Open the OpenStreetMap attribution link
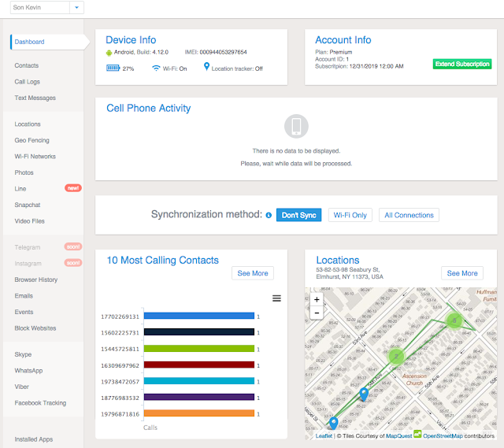This screenshot has width=504, height=448. pos(443,435)
